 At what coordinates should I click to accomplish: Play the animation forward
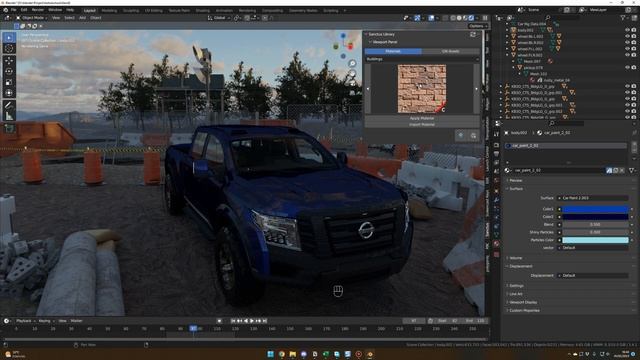click(x=252, y=321)
